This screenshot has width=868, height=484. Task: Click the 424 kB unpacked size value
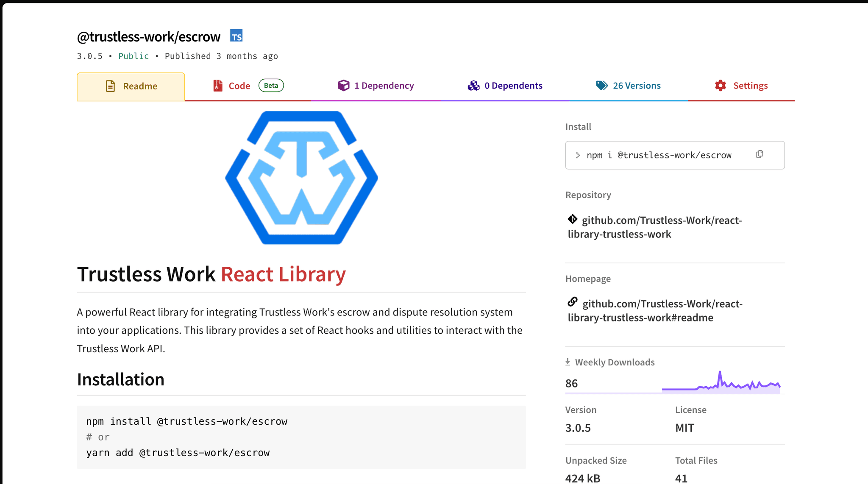click(583, 478)
